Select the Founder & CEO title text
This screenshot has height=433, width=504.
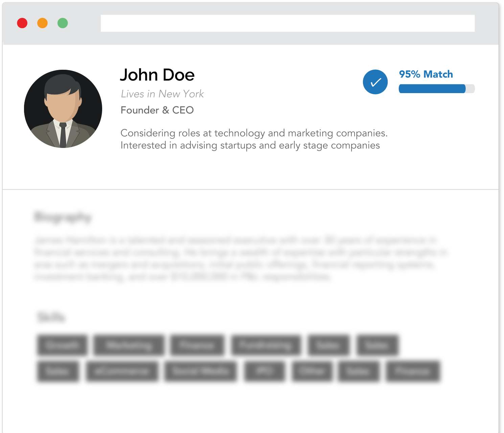[157, 110]
